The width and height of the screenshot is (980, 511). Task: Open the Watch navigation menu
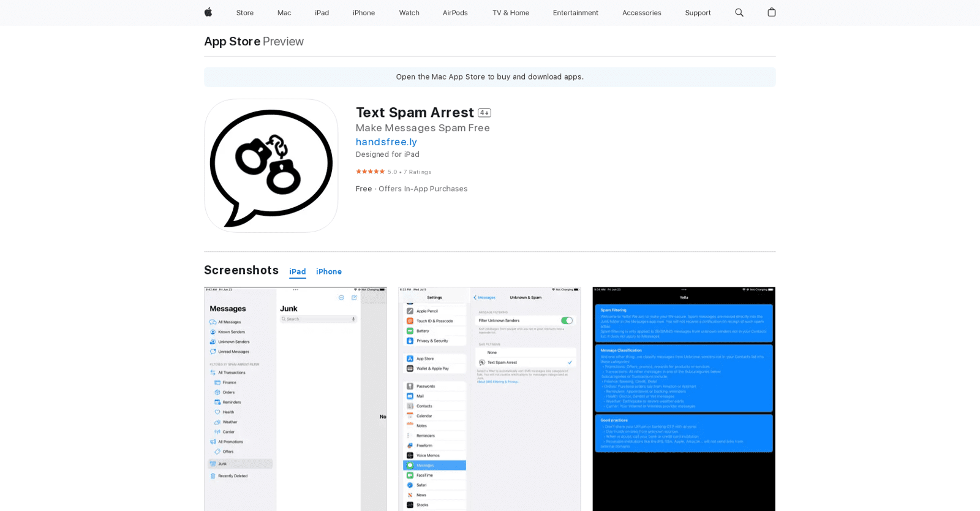pos(409,13)
